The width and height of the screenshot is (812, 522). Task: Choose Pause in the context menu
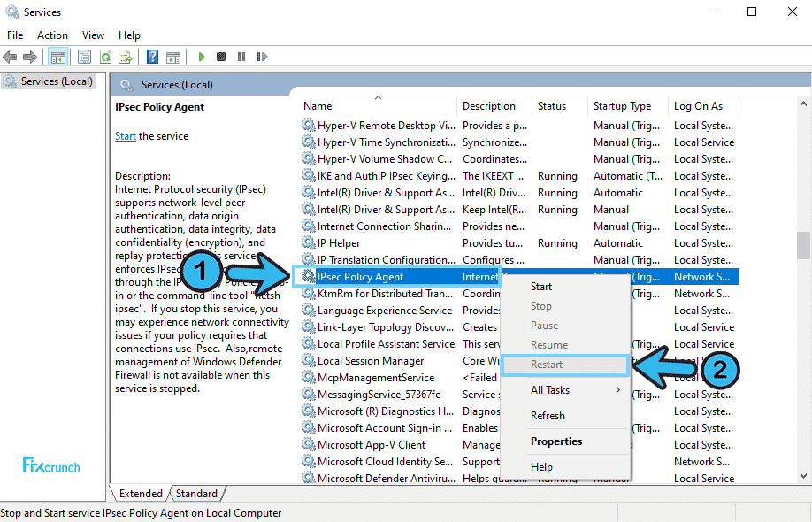pyautogui.click(x=565, y=326)
